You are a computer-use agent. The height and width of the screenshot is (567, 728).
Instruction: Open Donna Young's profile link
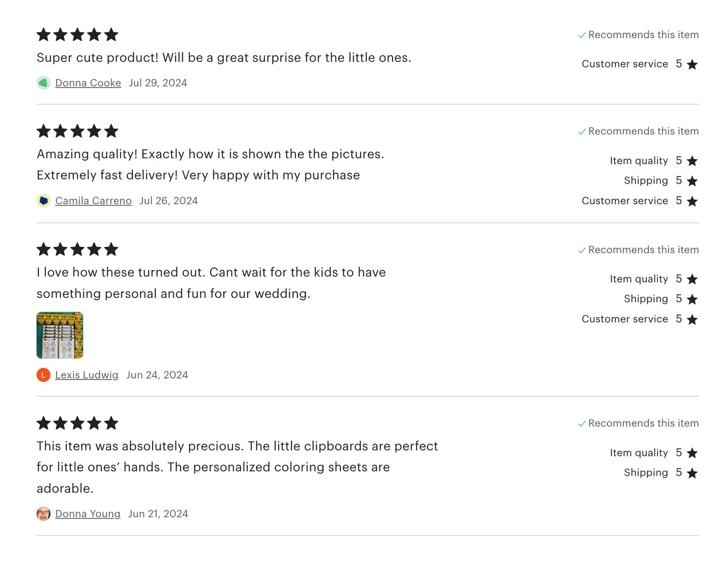(88, 514)
